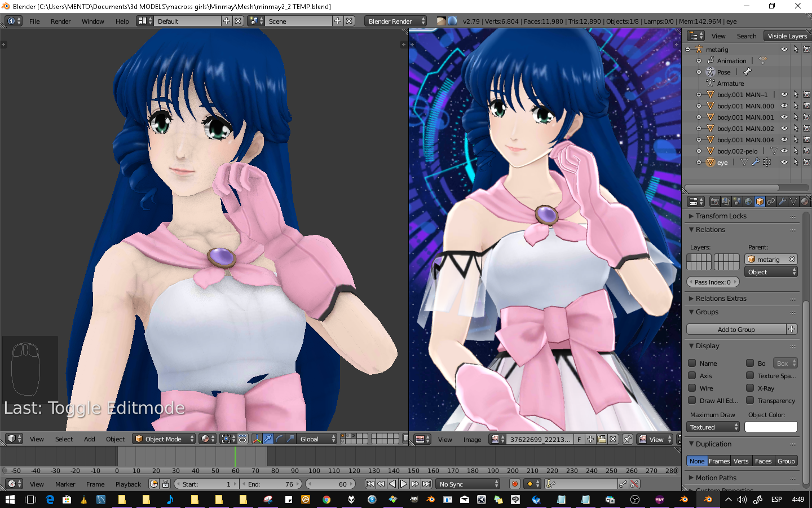Toggle visibility of body.002-pelo
This screenshot has width=812, height=508.
[x=784, y=151]
